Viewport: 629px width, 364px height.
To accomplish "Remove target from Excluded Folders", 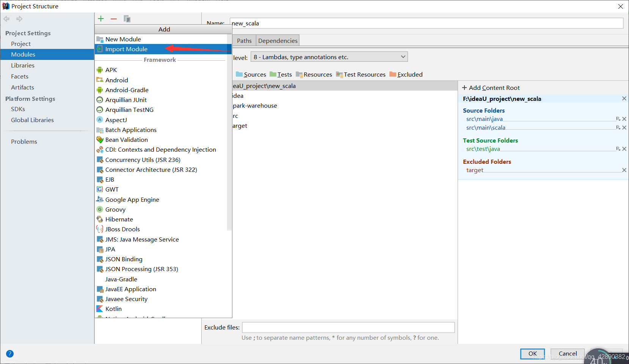I will (624, 170).
